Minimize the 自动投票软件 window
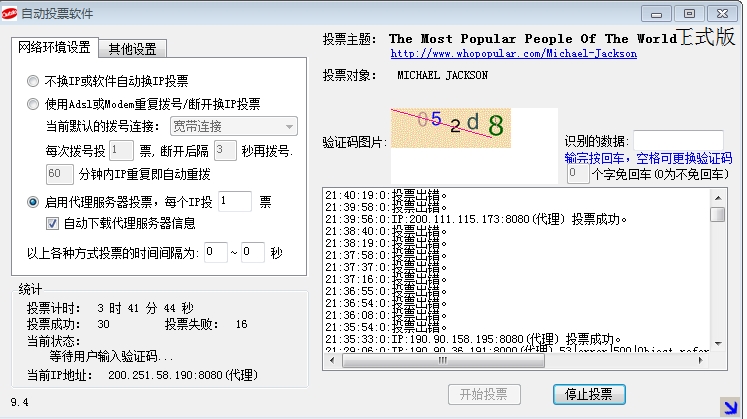Screen dimensions: 747x419 pyautogui.click(x=656, y=14)
